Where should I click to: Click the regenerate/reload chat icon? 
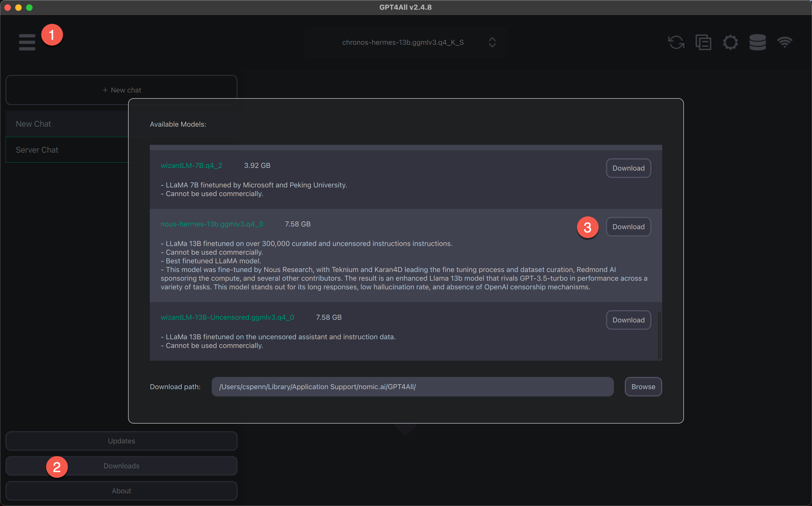pos(676,43)
